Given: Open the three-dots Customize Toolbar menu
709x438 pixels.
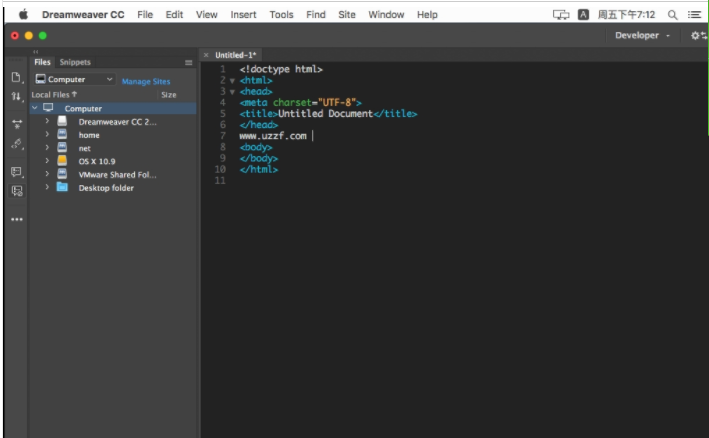Looking at the screenshot, I should click(16, 219).
